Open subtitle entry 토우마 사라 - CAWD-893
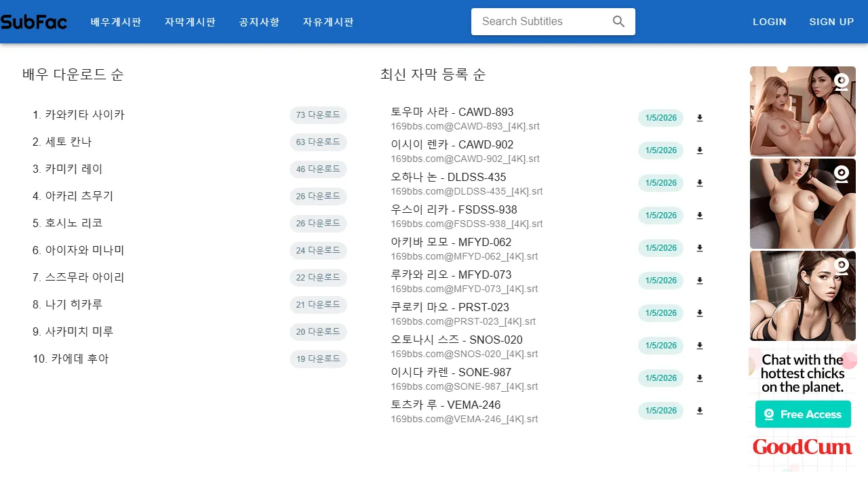The image size is (868, 488). click(451, 112)
